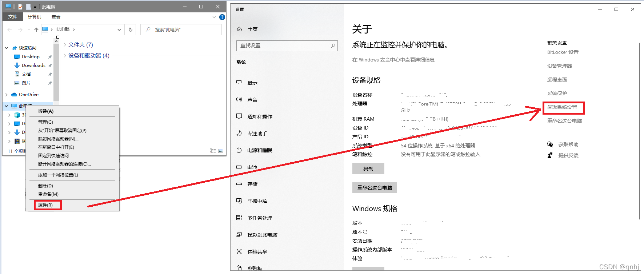Open Explorer help question mark icon
Screen dimensions: 644x274
pyautogui.click(x=222, y=17)
